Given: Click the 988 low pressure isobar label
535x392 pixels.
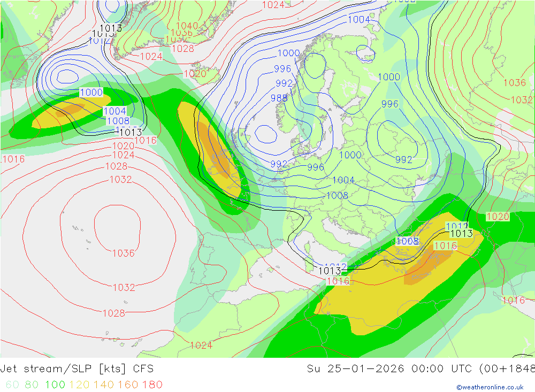Looking at the screenshot, I should point(279,98).
